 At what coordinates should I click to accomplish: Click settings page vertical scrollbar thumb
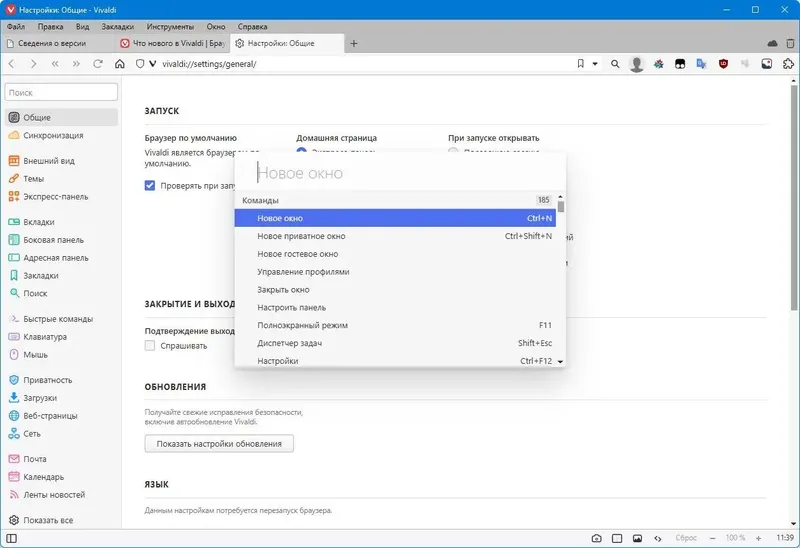coord(794,196)
